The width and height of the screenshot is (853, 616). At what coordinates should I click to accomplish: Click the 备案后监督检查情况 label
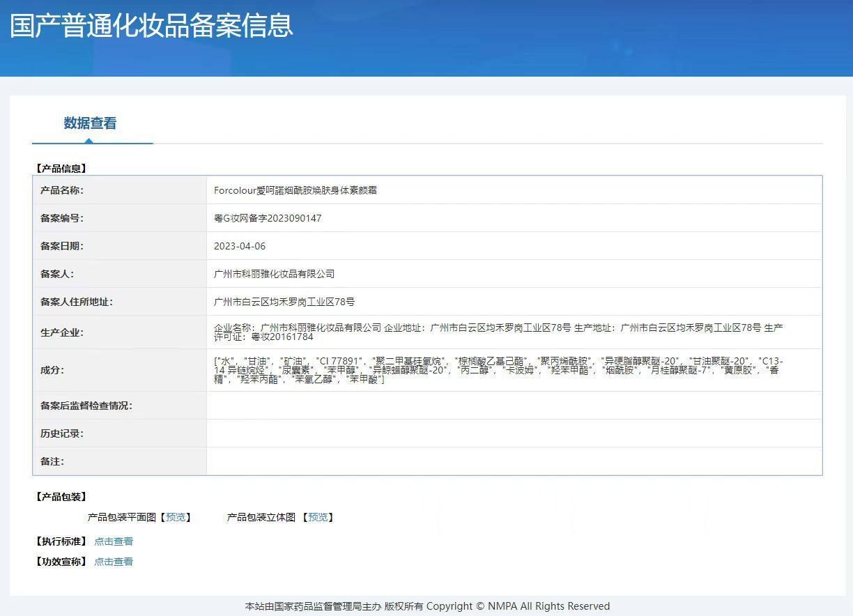pyautogui.click(x=86, y=406)
